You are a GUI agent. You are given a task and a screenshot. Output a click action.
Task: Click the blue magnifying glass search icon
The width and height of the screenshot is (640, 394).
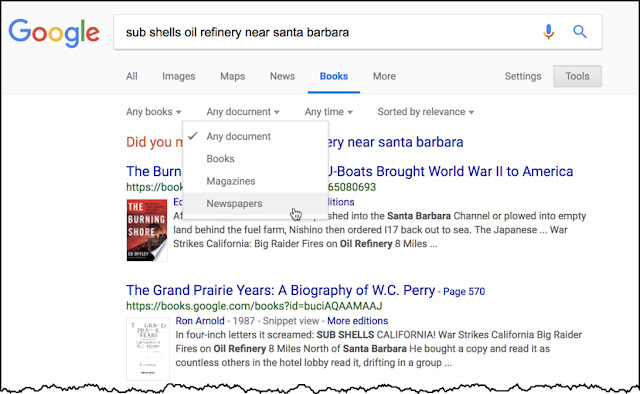click(x=580, y=31)
